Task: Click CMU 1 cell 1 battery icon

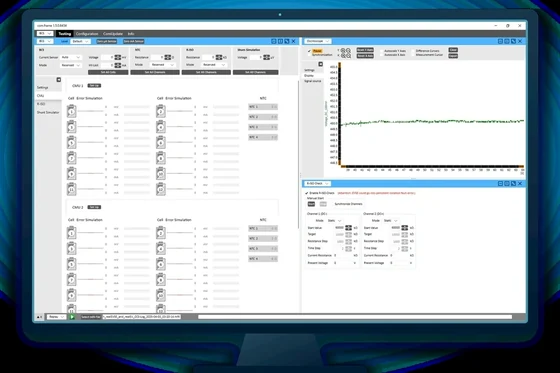Action: point(71,111)
